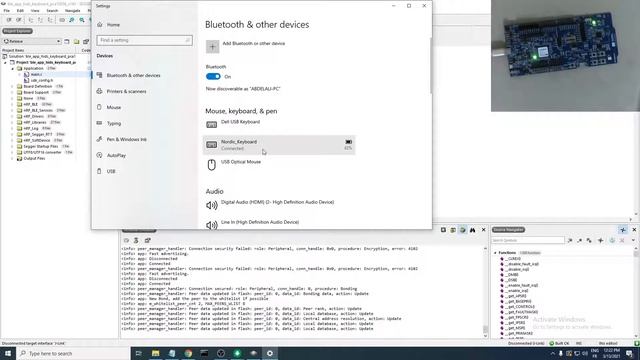Click Built OK status in the status bar

click(x=559, y=344)
